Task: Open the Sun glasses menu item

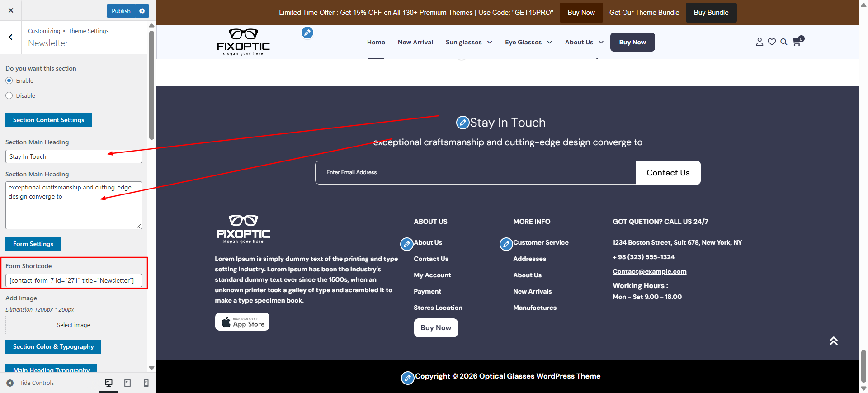Action: pos(464,42)
